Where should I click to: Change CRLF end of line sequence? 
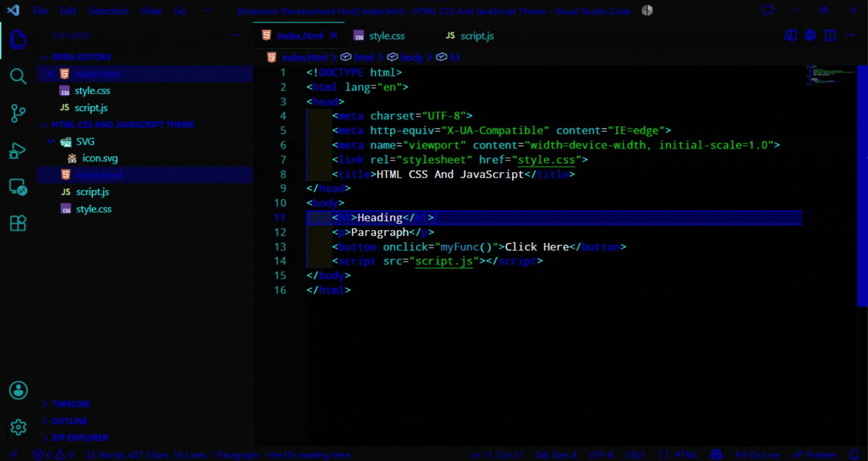(635, 455)
